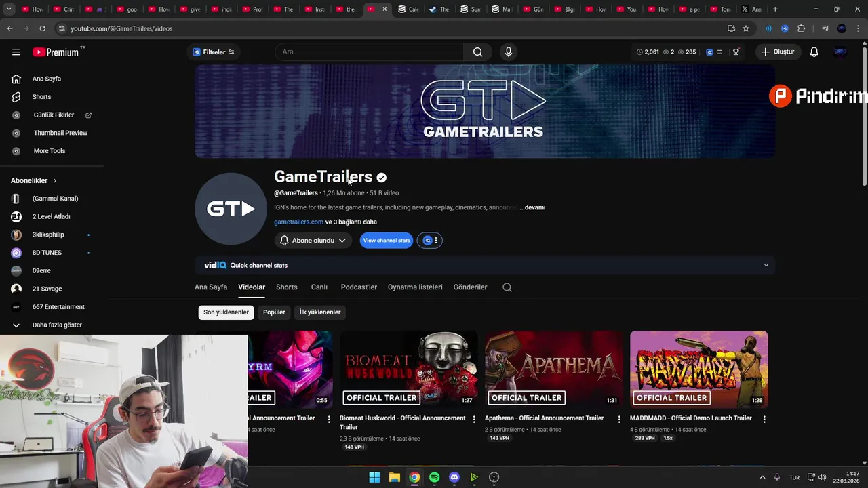Open Biomeat Huskworld video options menu
Viewport: 868px width, 488px height.
[474, 419]
